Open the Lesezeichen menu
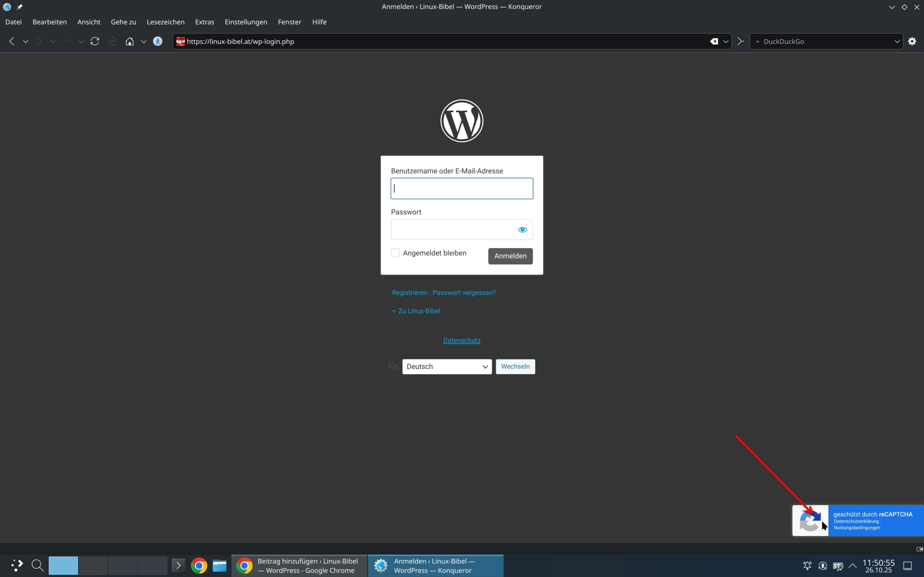This screenshot has height=577, width=924. (x=165, y=22)
